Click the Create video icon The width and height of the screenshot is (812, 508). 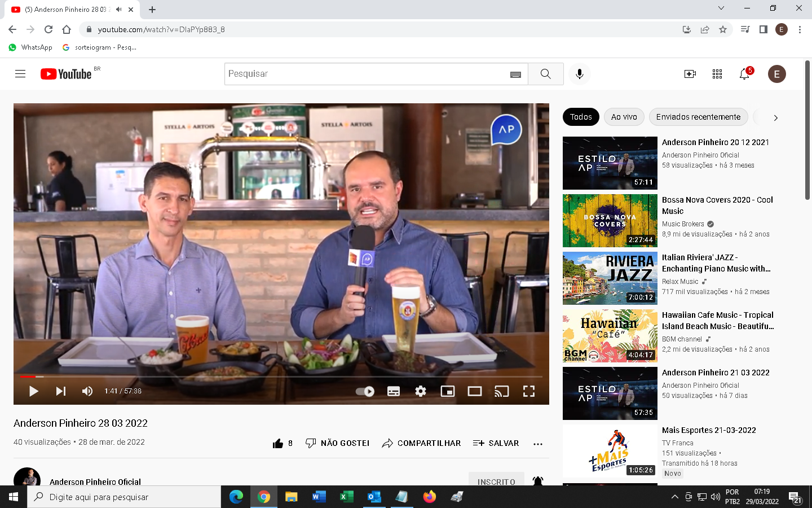[690, 74]
